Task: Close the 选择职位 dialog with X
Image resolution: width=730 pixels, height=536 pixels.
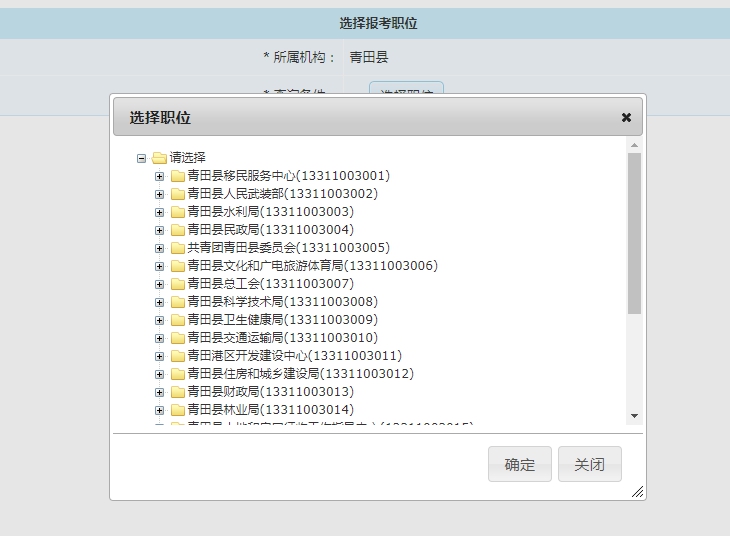Action: click(626, 117)
